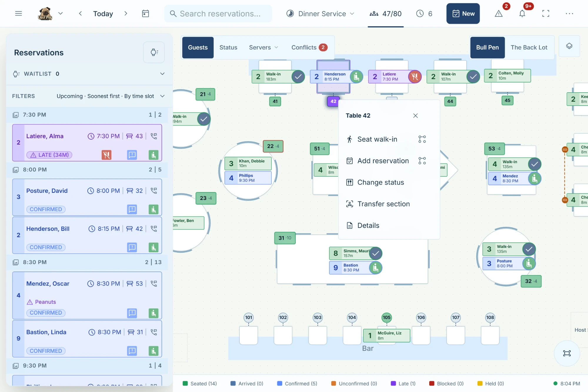Image resolution: width=588 pixels, height=392 pixels.
Task: Open the more options ellipsis menu
Action: point(569,14)
